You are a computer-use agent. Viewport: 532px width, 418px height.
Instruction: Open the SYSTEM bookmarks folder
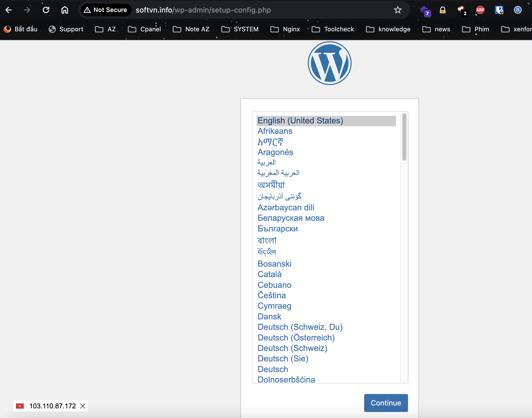tap(240, 29)
